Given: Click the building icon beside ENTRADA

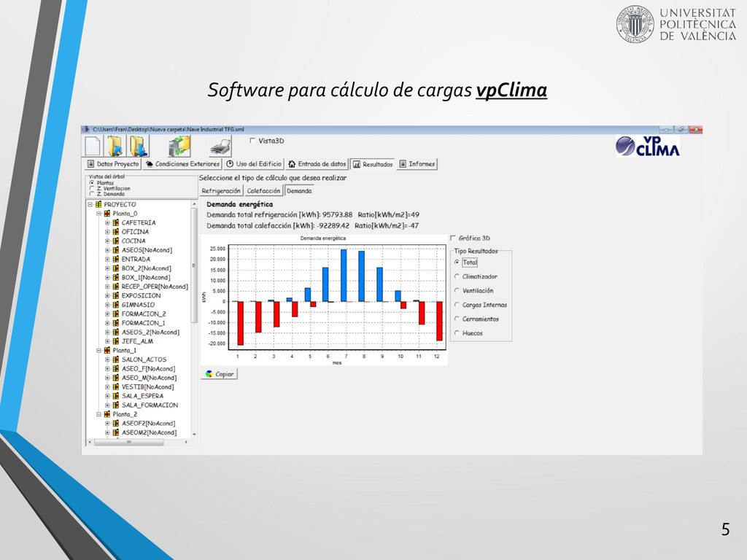Looking at the screenshot, I should point(116,259).
